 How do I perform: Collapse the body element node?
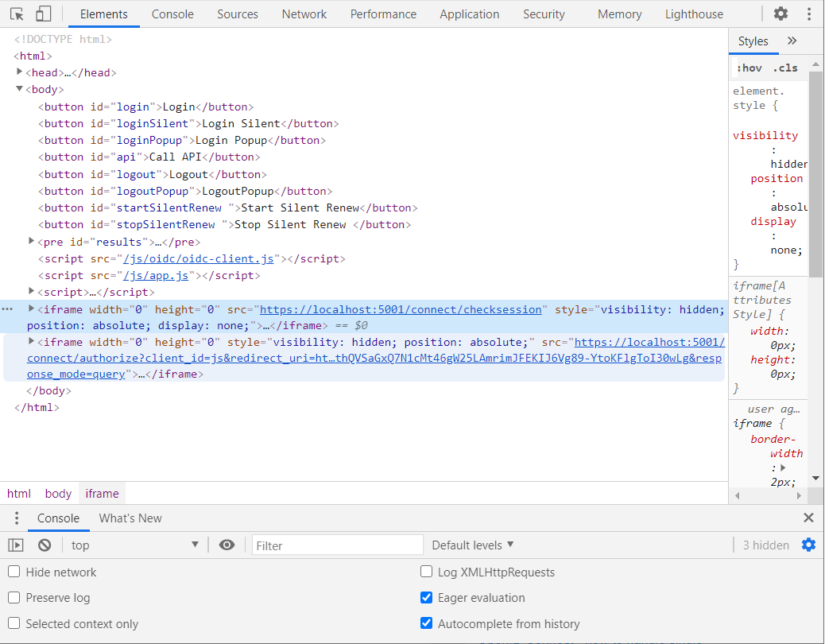[19, 89]
